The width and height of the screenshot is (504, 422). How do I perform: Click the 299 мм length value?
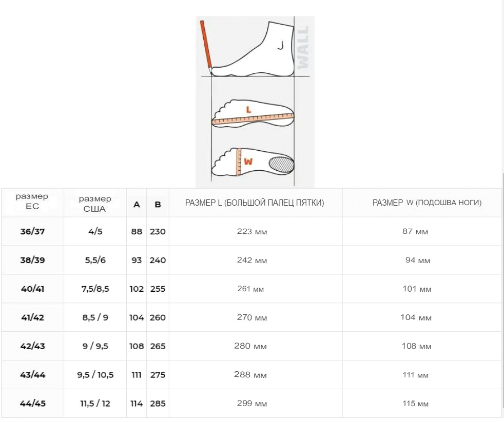click(x=252, y=404)
